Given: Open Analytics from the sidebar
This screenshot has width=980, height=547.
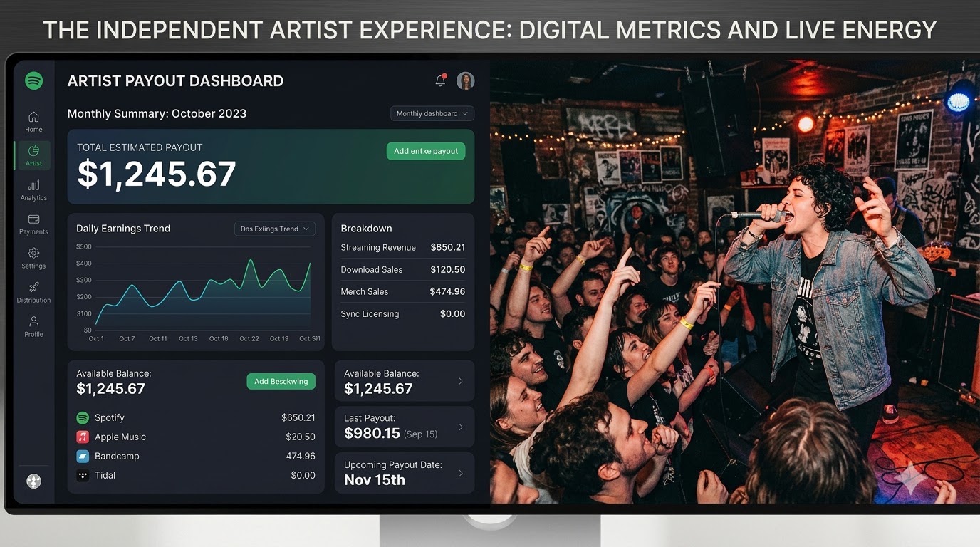Looking at the screenshot, I should click(33, 189).
